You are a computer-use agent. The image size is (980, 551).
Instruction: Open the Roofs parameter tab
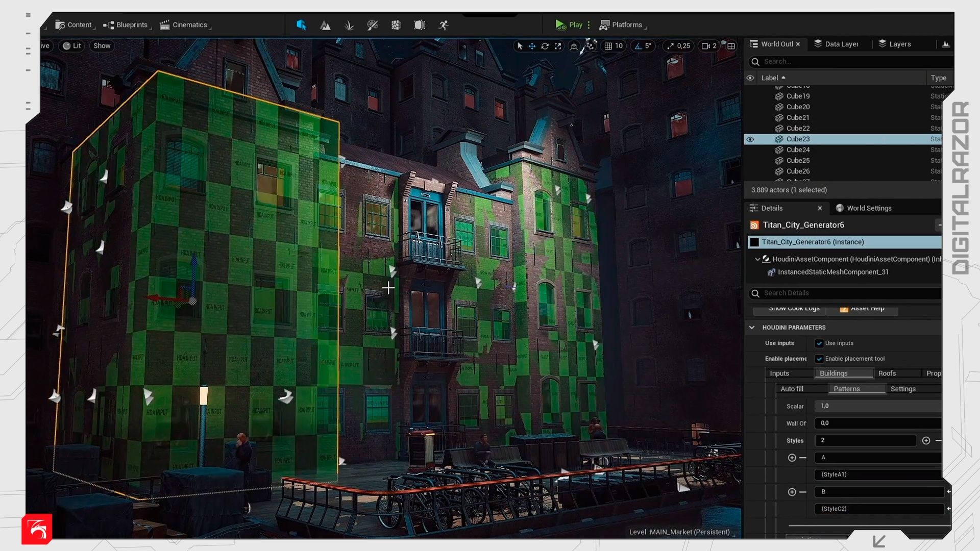click(887, 373)
